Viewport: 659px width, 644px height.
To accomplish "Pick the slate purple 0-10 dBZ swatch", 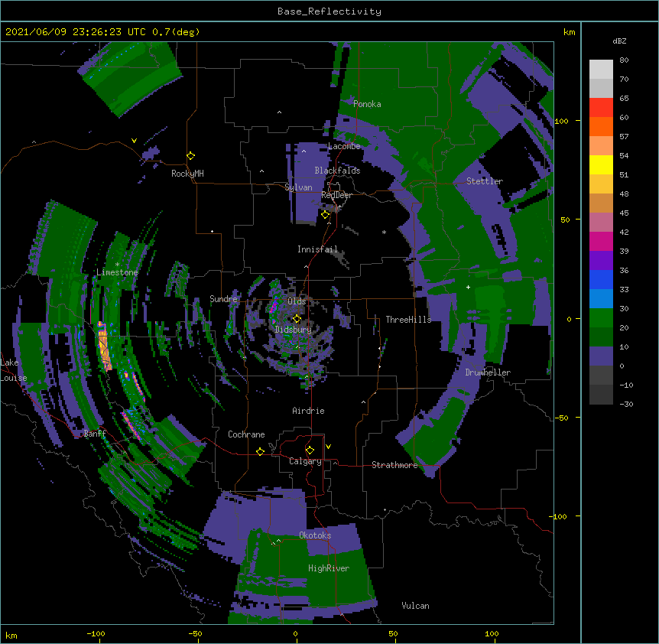I will point(601,356).
